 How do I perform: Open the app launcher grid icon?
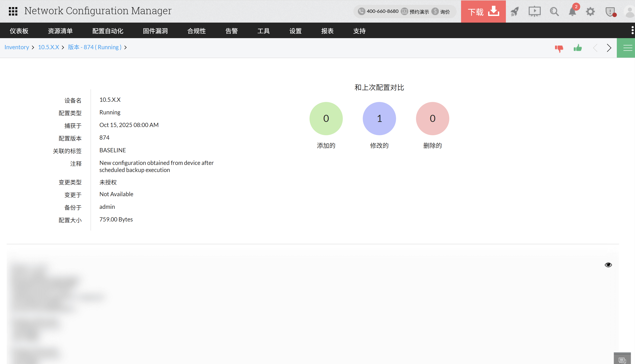[x=13, y=11]
